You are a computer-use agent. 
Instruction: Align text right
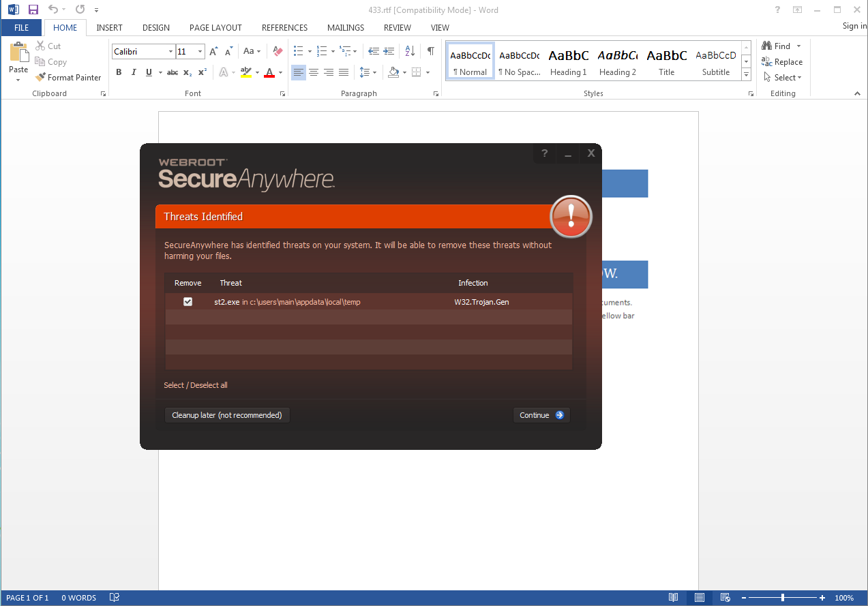click(x=329, y=72)
